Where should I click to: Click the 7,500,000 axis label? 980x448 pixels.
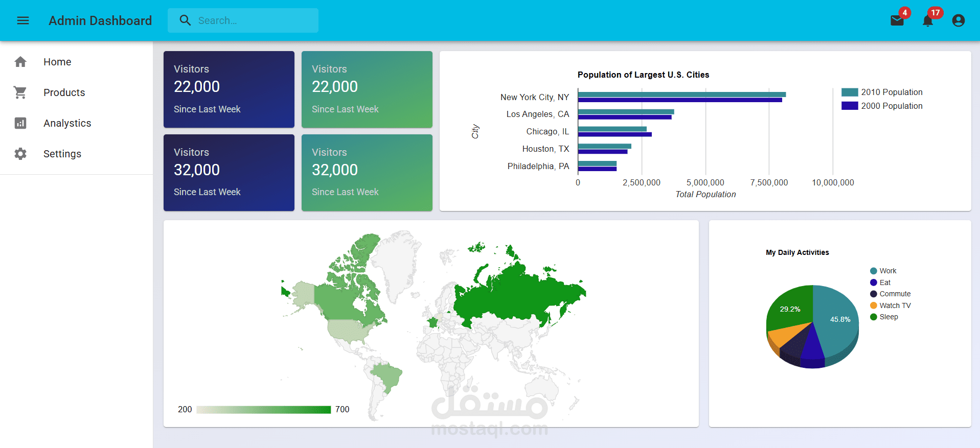pos(769,182)
